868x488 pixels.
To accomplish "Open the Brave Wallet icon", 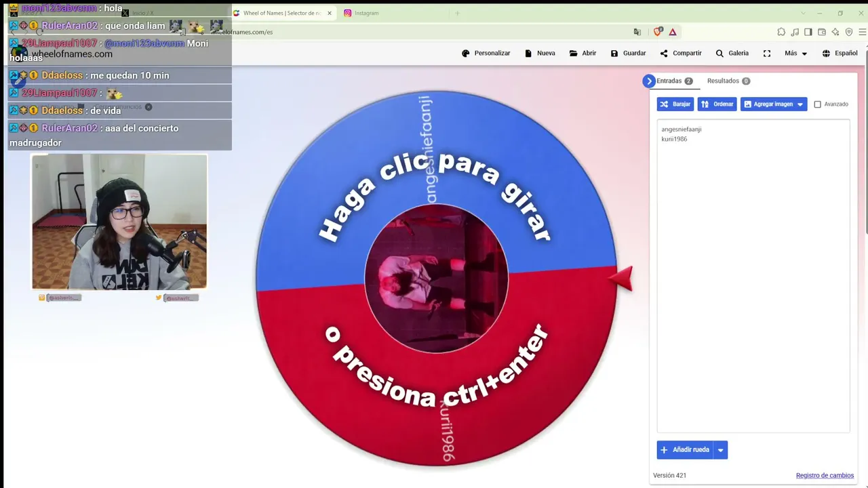I will [822, 32].
